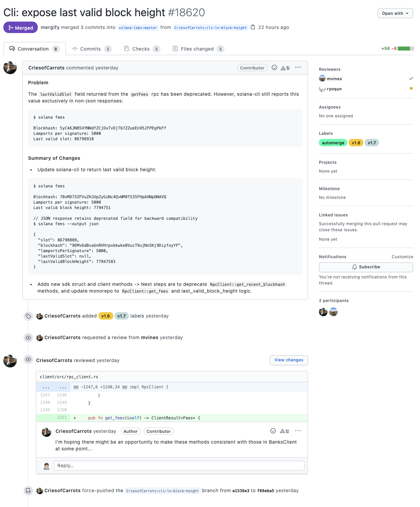
Task: Open commit a1536e3 link
Action: [x=241, y=491]
